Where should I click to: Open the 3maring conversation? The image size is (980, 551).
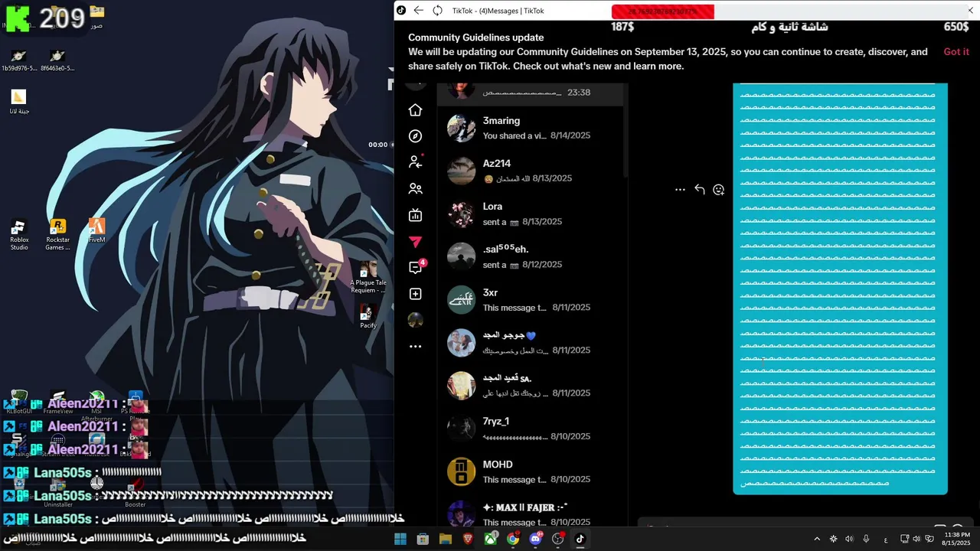(531, 128)
